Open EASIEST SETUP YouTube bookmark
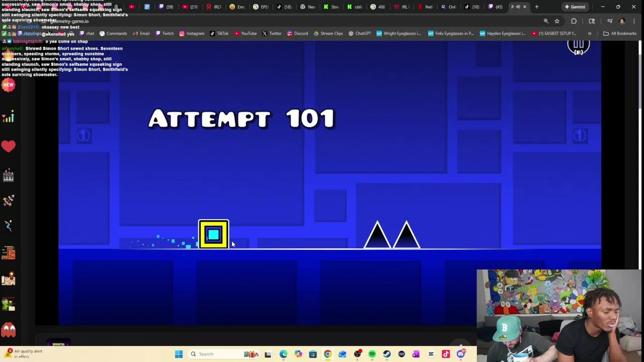This screenshot has height=362, width=644. (553, 34)
